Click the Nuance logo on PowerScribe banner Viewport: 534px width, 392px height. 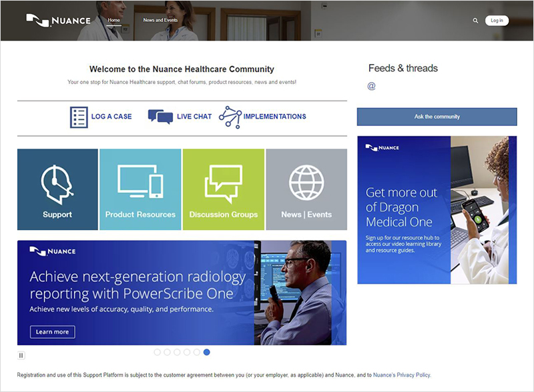53,251
